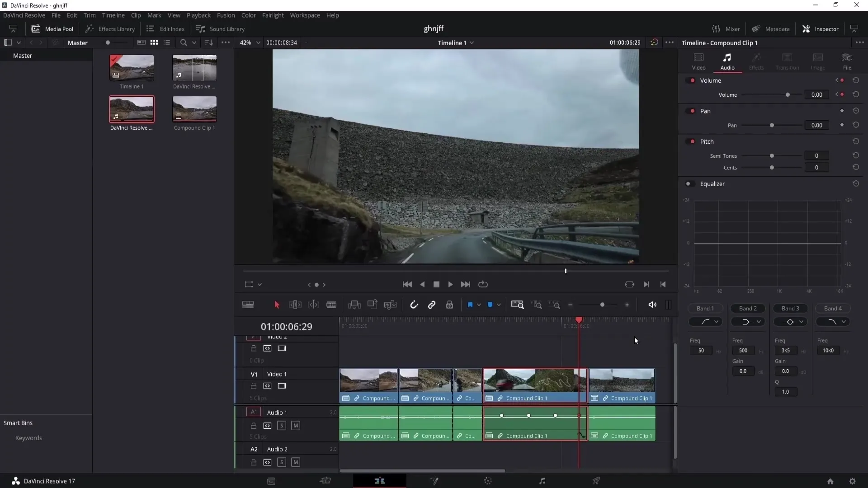Open the Playback menu in menu bar

(x=198, y=15)
